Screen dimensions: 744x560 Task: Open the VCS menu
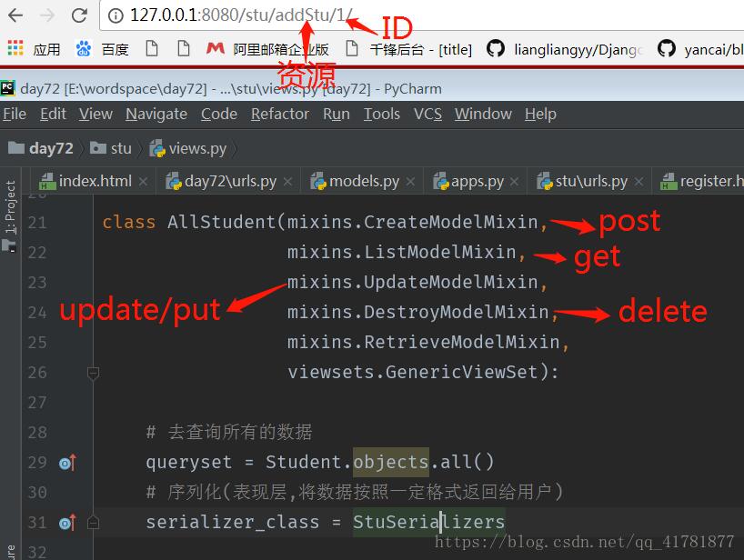[x=427, y=114]
